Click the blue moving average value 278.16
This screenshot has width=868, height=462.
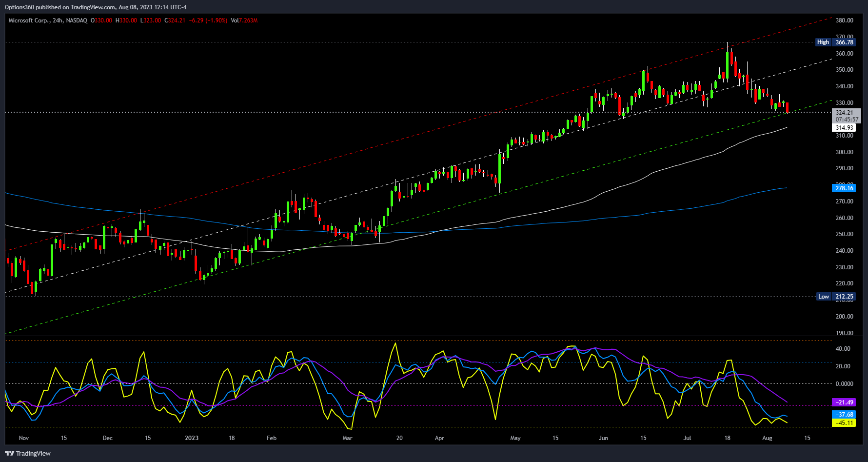[x=844, y=188]
